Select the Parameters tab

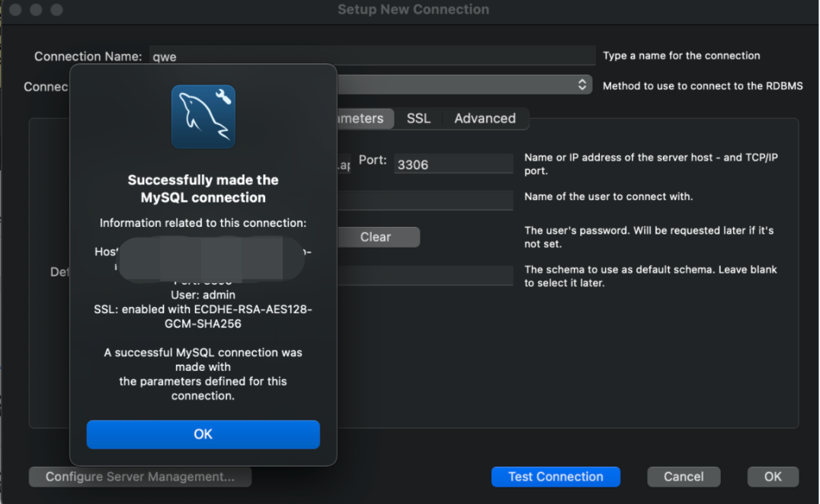[x=365, y=119]
